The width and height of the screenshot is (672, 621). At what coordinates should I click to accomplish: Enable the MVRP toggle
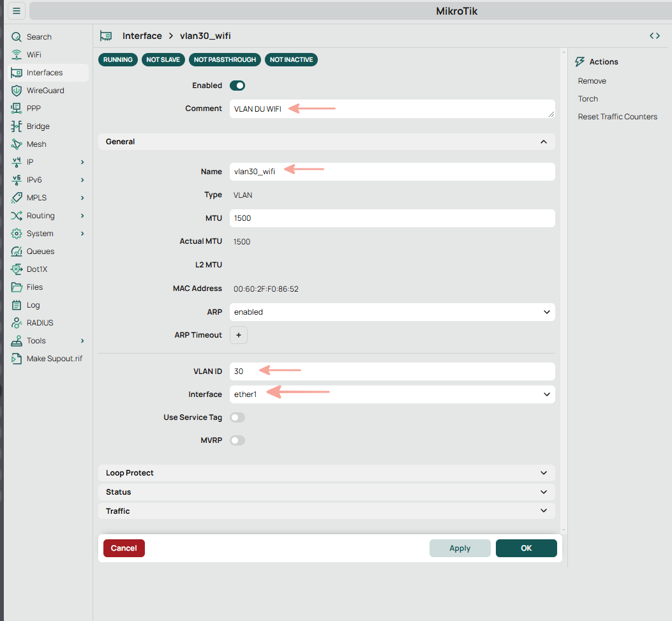coord(237,440)
